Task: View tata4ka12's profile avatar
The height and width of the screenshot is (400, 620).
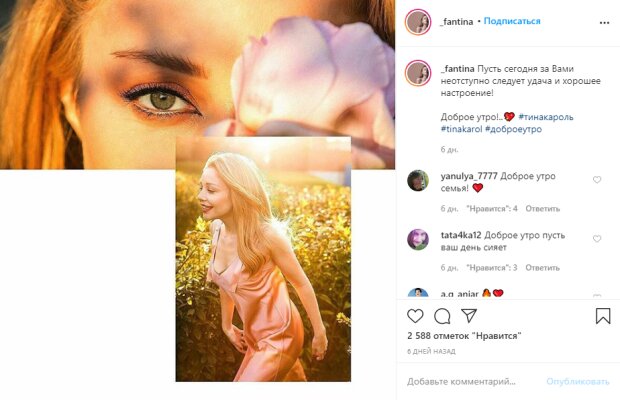Action: point(418,240)
